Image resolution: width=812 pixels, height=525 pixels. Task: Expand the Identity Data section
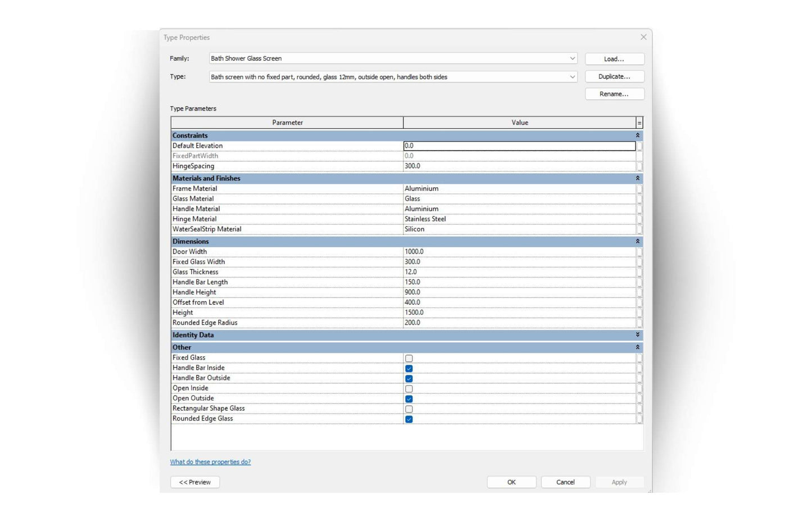coord(637,335)
